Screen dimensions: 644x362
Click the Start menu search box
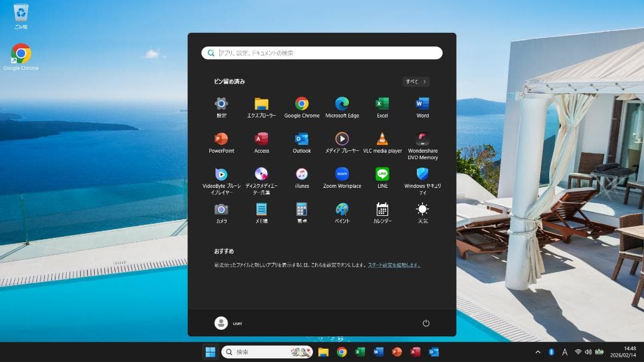322,52
